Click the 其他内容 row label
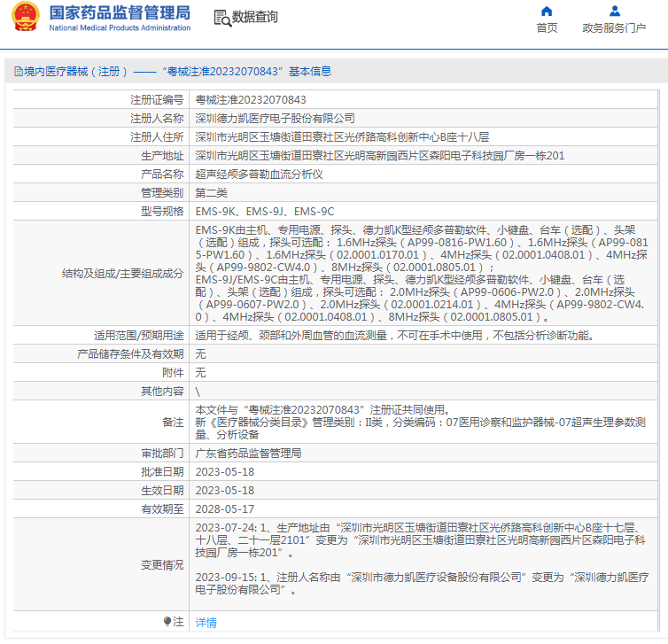This screenshot has height=644, width=668. click(162, 391)
